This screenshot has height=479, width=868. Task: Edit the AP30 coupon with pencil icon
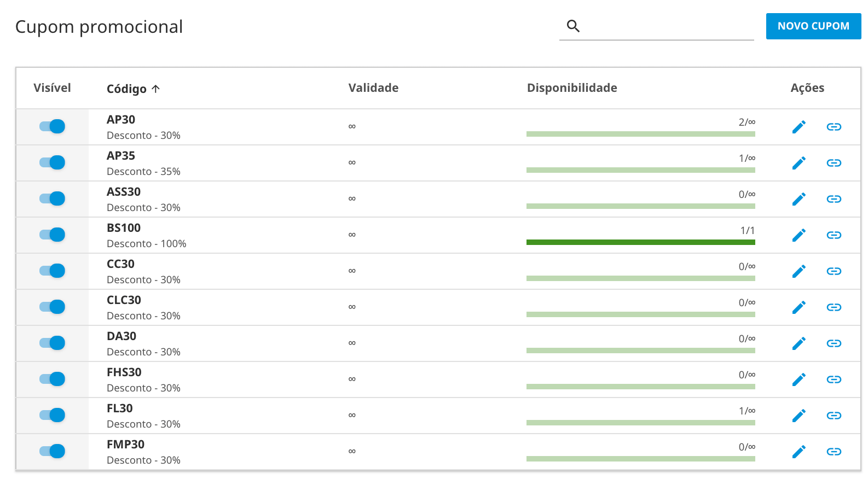[799, 127]
